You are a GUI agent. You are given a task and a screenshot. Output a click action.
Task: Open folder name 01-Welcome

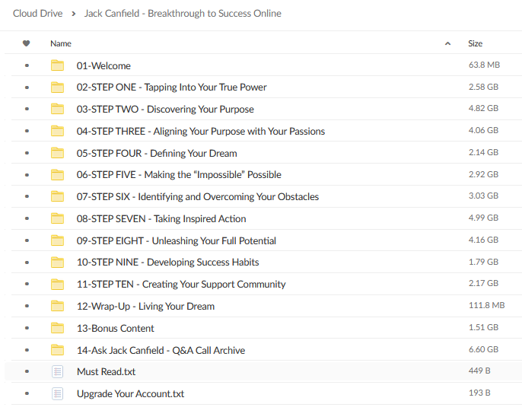coord(103,66)
